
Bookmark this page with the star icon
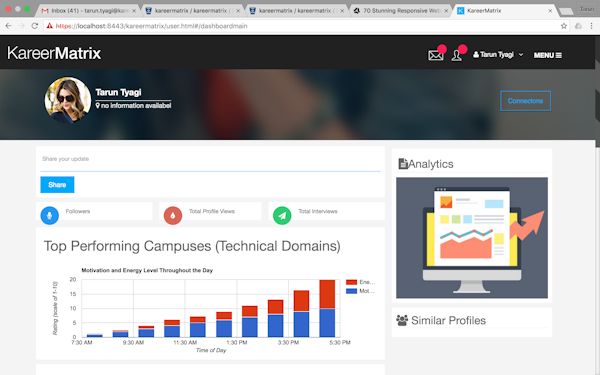(564, 26)
